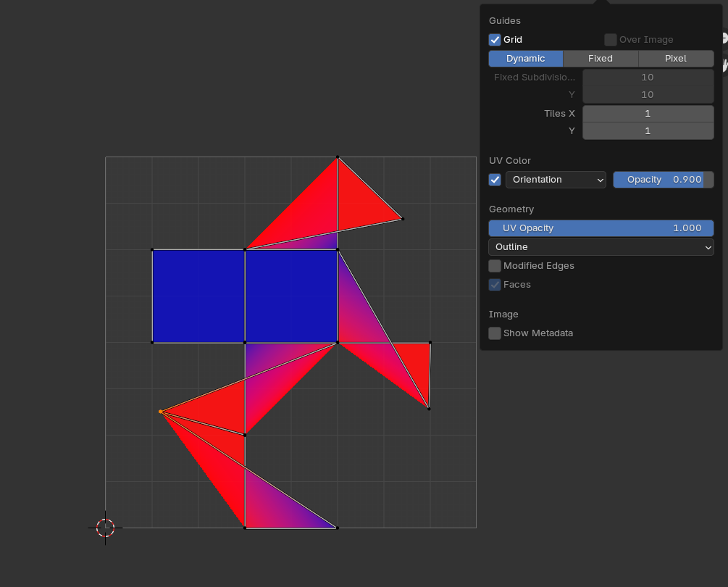Click the Tiles Y value field
The height and width of the screenshot is (587, 728).
pyautogui.click(x=648, y=131)
